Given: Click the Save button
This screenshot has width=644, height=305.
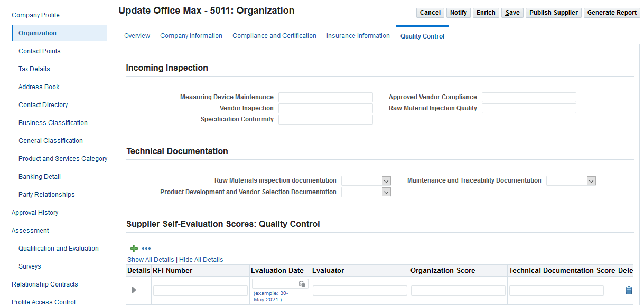Looking at the screenshot, I should [x=512, y=13].
